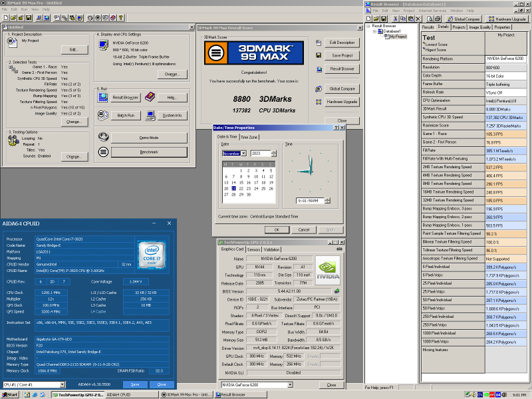
Task: Click yellow question mark help toolbar icon
Action: pos(120,18)
